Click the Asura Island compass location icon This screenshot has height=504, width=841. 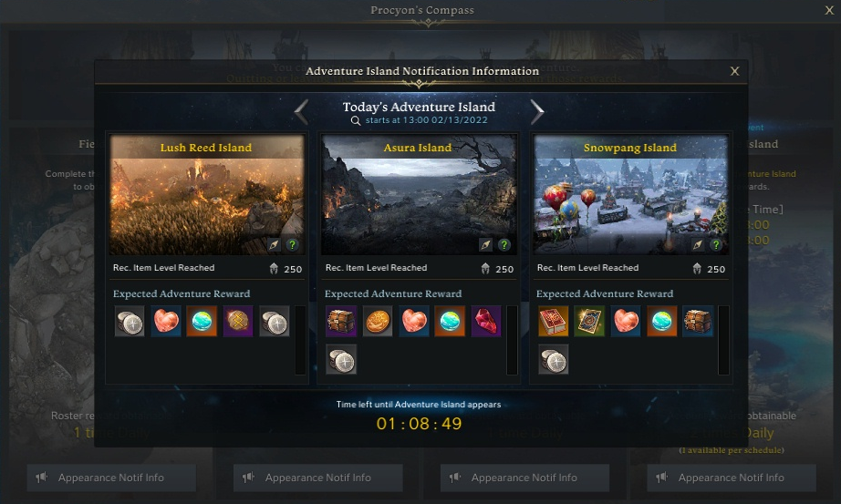(x=485, y=245)
